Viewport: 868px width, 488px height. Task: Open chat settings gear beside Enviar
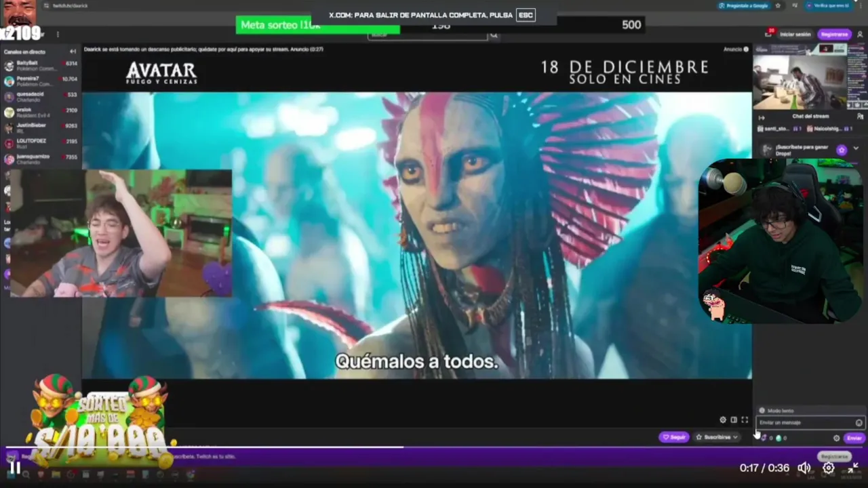(x=836, y=438)
